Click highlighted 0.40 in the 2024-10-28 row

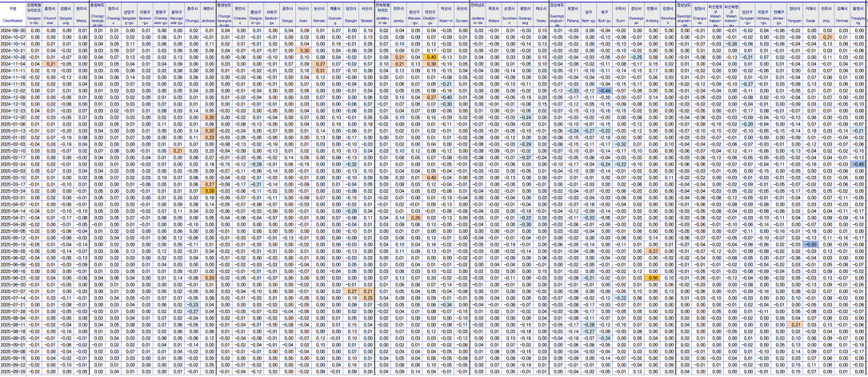click(x=430, y=57)
